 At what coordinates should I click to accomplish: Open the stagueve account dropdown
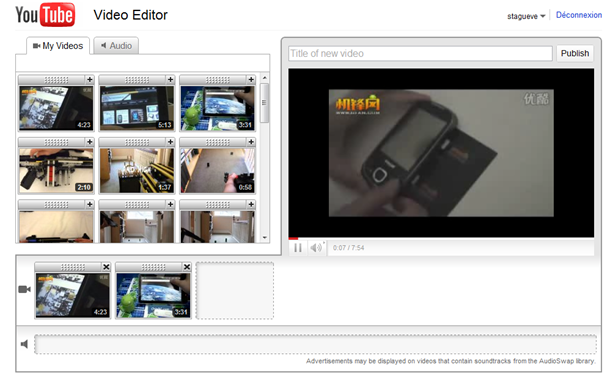click(x=526, y=16)
